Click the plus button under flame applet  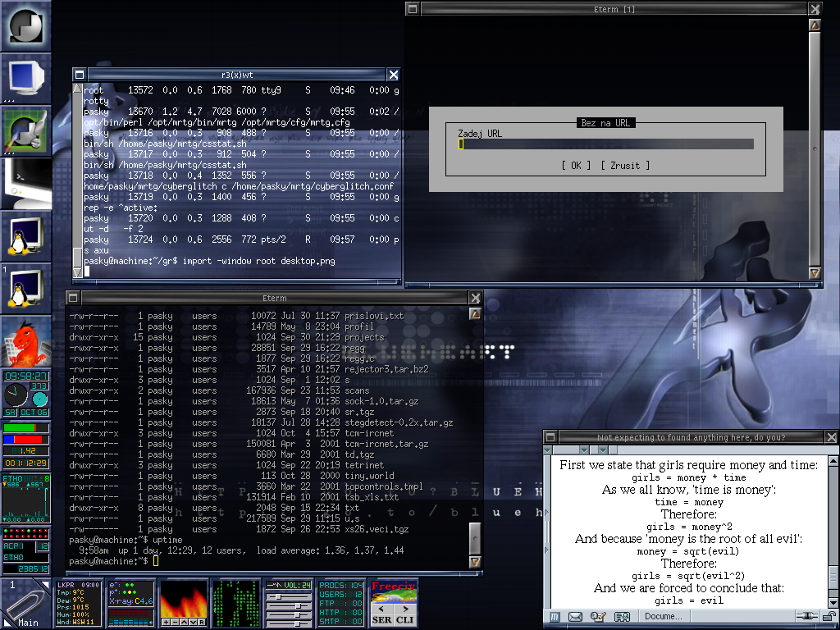(166, 622)
